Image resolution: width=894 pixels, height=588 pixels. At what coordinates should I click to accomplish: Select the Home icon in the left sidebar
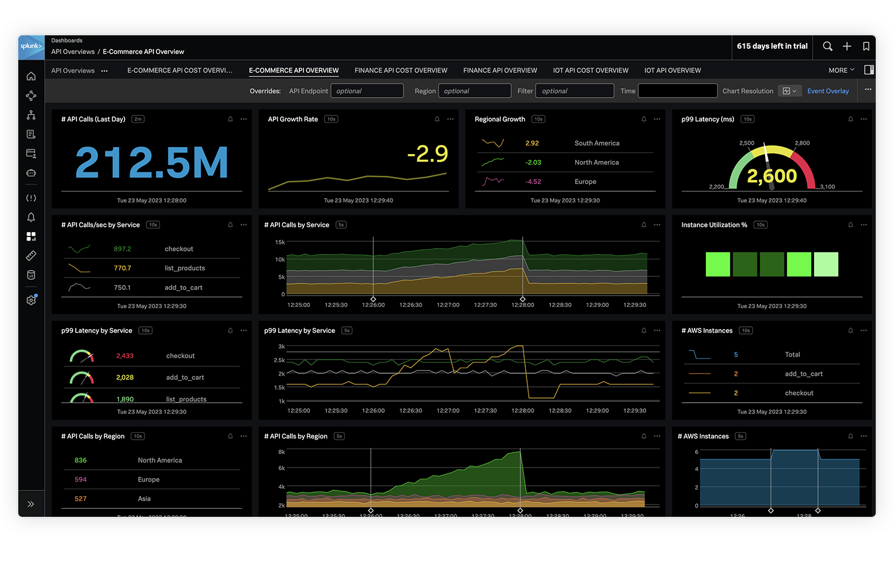click(31, 76)
